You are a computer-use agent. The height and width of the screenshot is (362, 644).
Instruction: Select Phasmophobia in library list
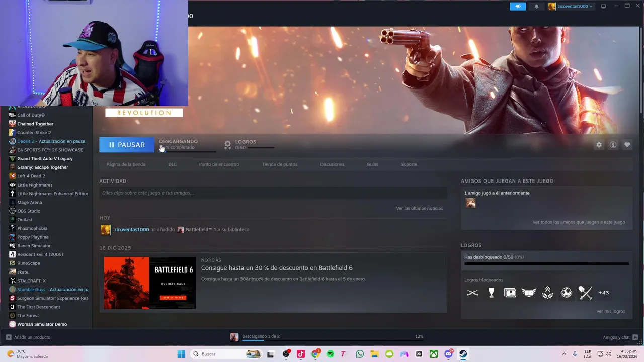pos(32,228)
